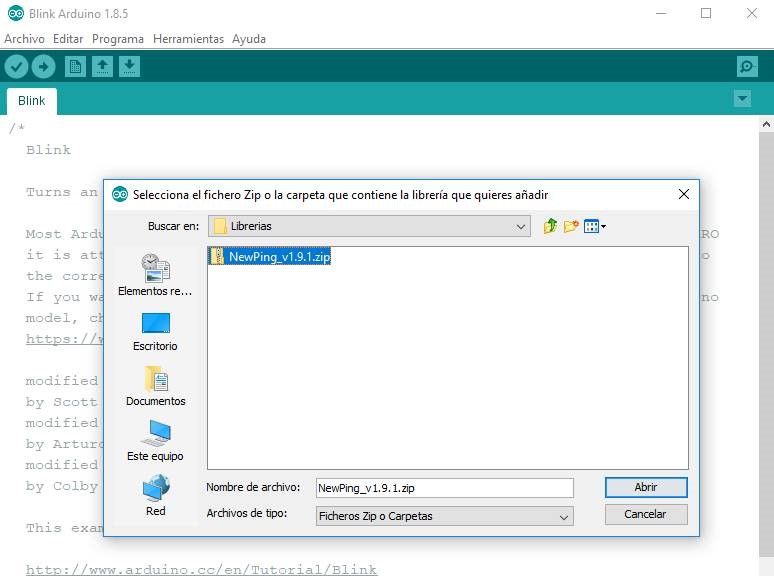
Task: Select the Blink sketch tab
Action: point(32,101)
